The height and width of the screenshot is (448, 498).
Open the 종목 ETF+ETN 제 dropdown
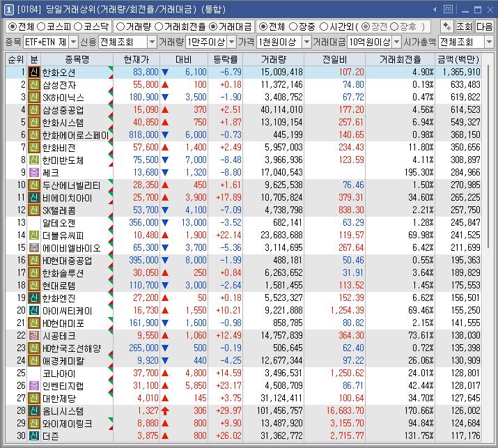73,42
